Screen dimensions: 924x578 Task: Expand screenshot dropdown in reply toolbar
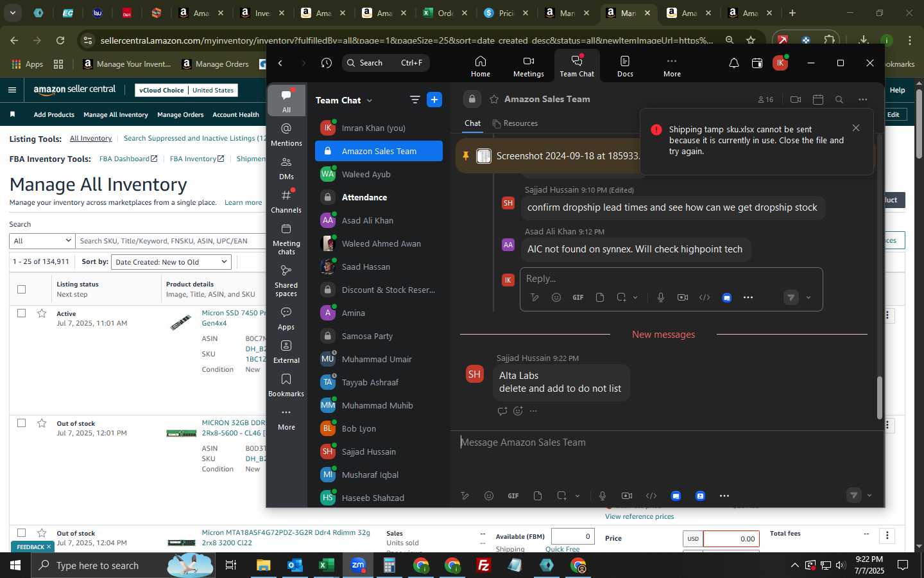click(635, 297)
